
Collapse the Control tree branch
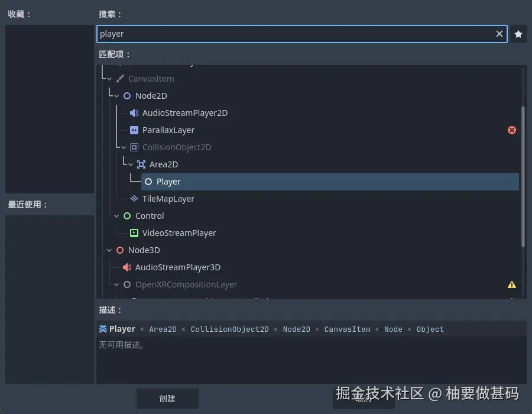[x=116, y=215]
